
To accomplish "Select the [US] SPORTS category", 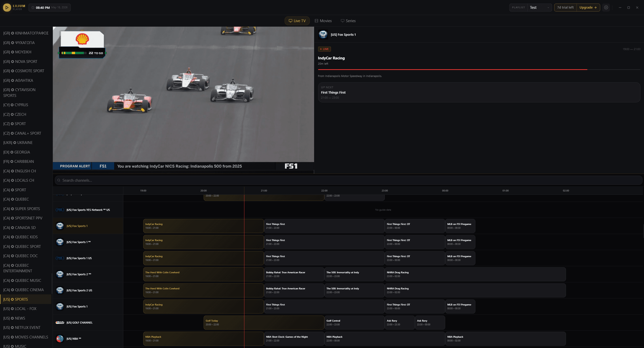I will 26,299.
